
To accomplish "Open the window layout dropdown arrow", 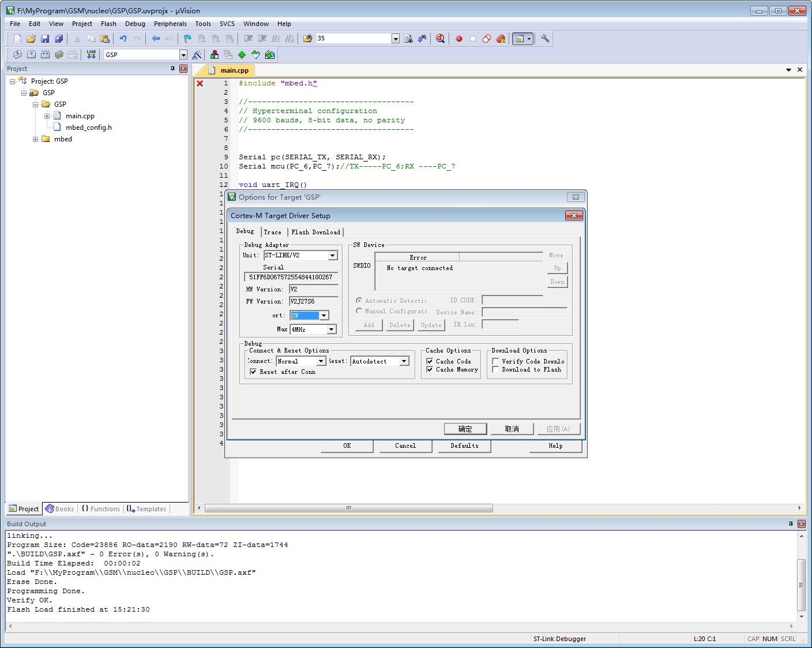I will [x=529, y=39].
